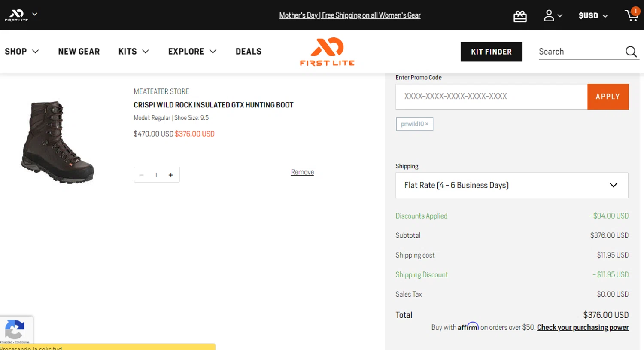Click the KIT FINDER button
The height and width of the screenshot is (350, 644).
pyautogui.click(x=491, y=52)
